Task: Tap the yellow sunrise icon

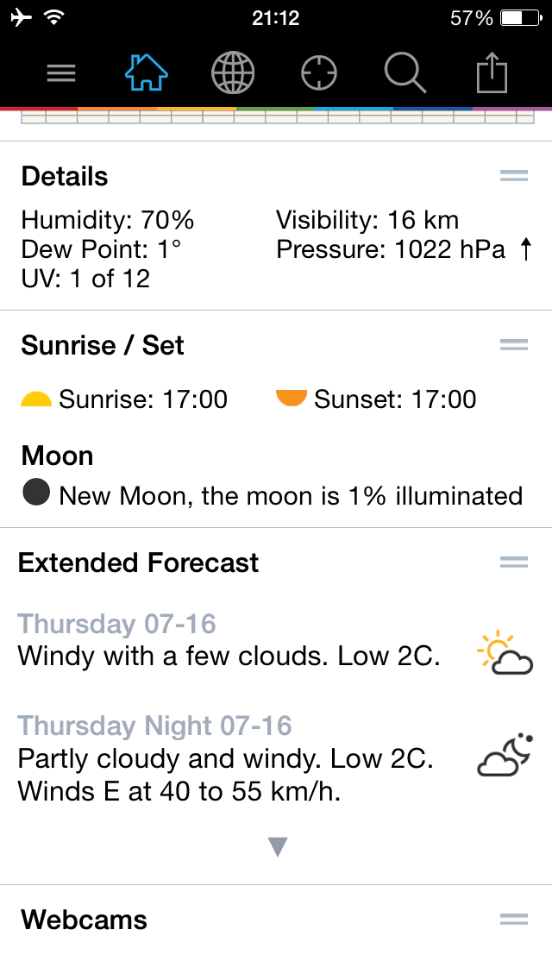Action: 36,399
